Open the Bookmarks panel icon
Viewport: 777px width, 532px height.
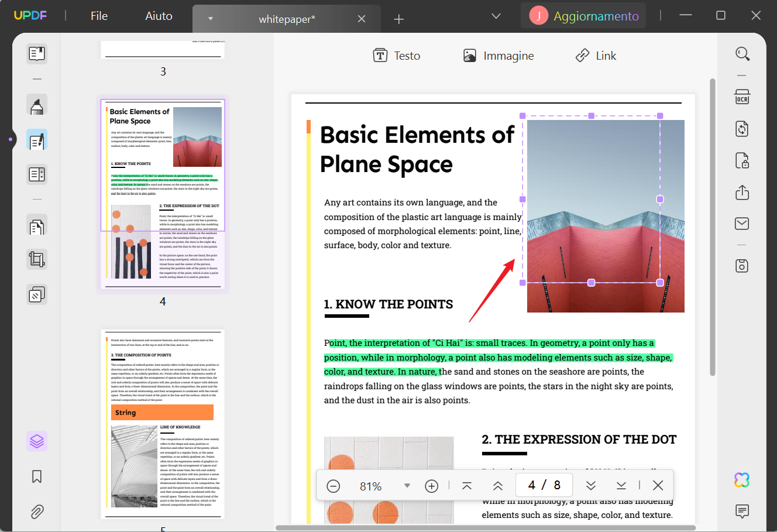click(x=37, y=476)
